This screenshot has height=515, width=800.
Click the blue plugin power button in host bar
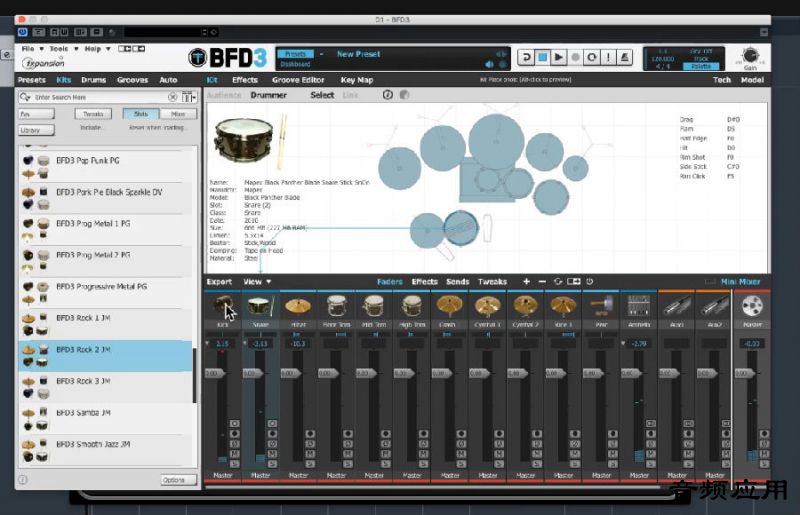pos(22,32)
